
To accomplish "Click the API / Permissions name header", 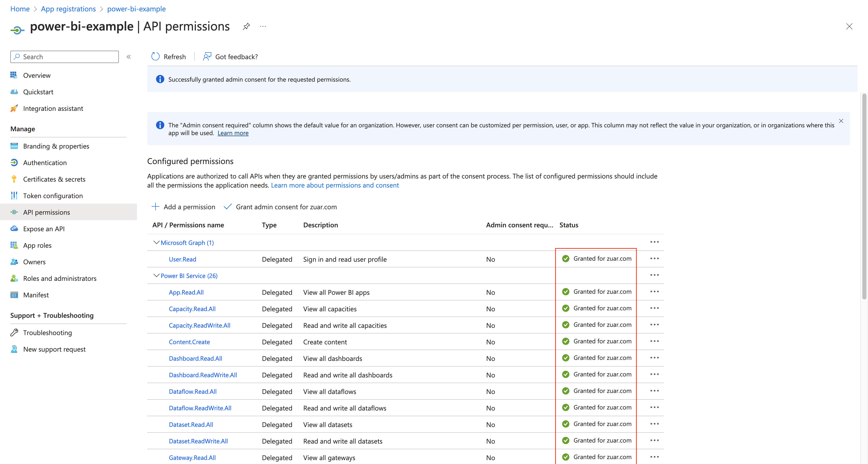I will 188,225.
